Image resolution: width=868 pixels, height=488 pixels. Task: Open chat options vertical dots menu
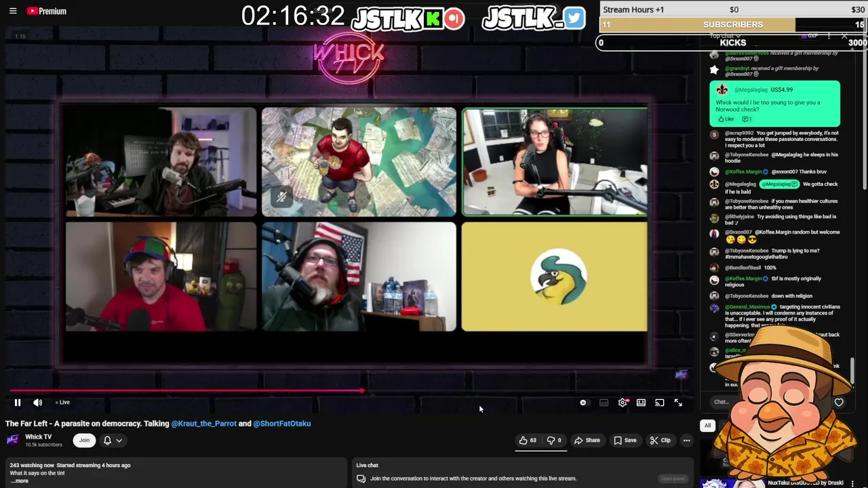click(829, 36)
